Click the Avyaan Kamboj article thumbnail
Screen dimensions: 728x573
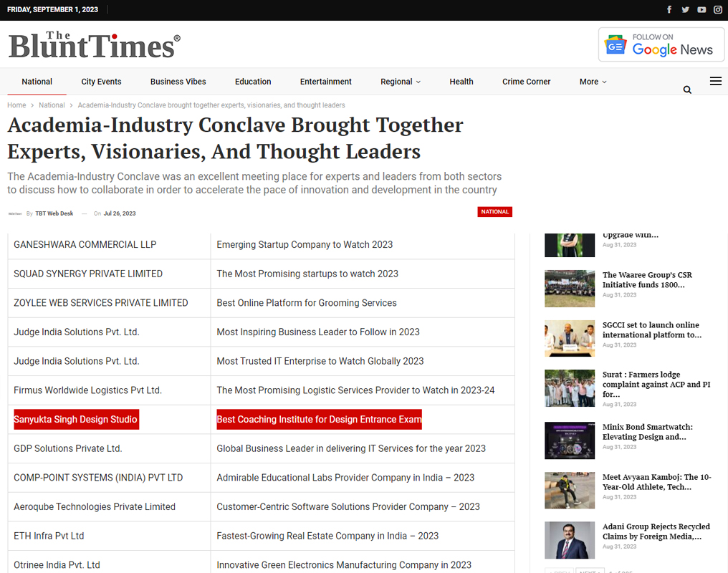pos(570,491)
